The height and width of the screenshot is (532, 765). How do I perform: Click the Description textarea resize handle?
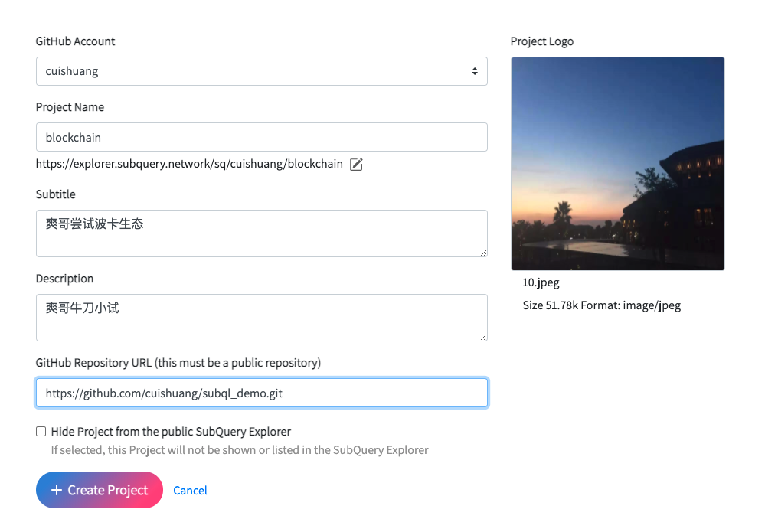[x=482, y=336]
